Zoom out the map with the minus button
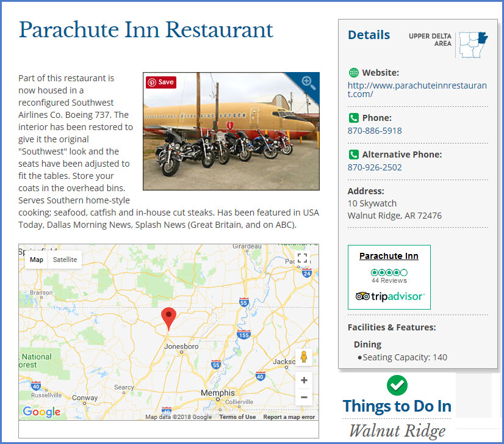 point(304,397)
